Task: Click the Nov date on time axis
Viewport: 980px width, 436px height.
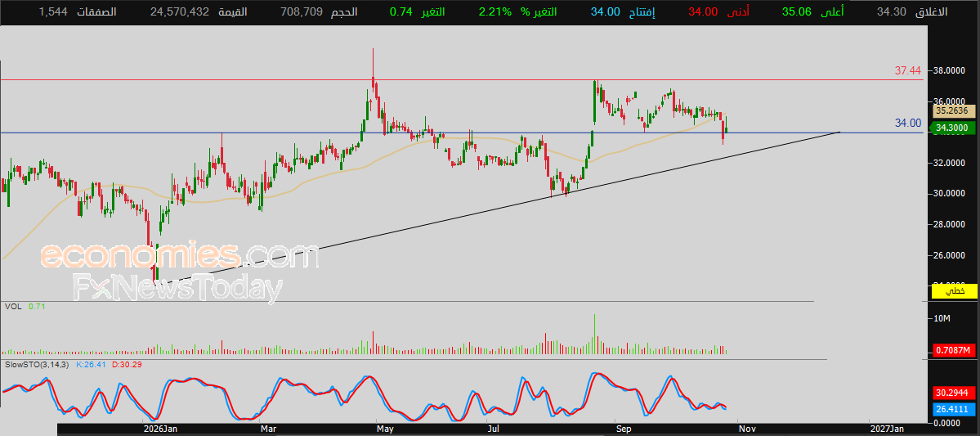Action: coord(748,429)
